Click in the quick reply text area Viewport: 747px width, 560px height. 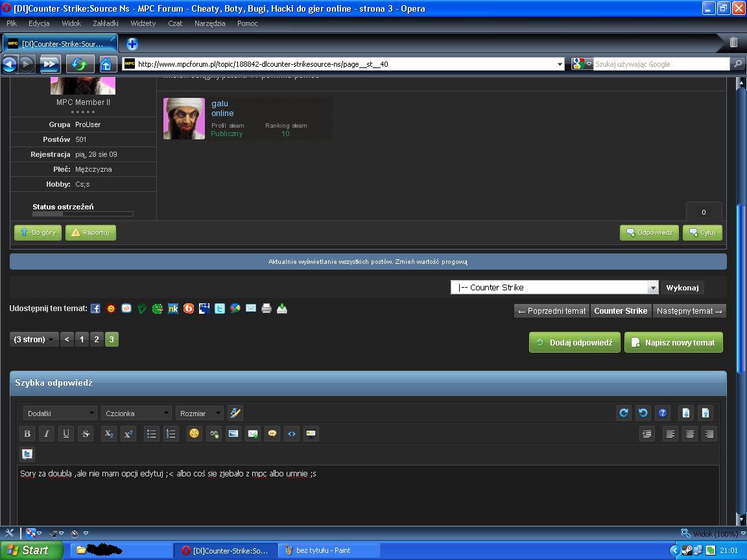[368, 495]
